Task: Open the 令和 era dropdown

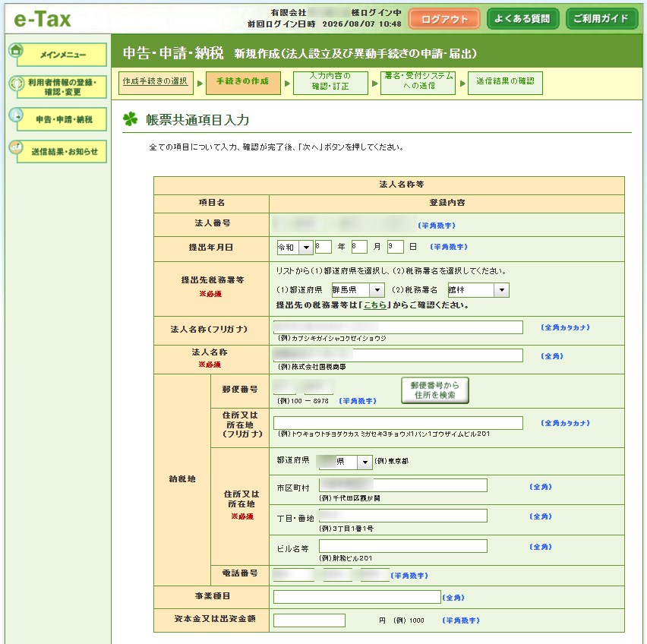Action: coord(295,247)
